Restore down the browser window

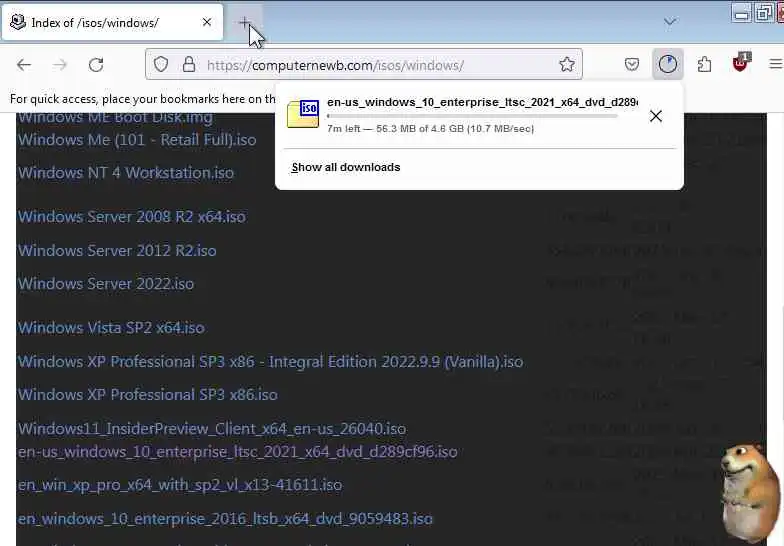764,14
